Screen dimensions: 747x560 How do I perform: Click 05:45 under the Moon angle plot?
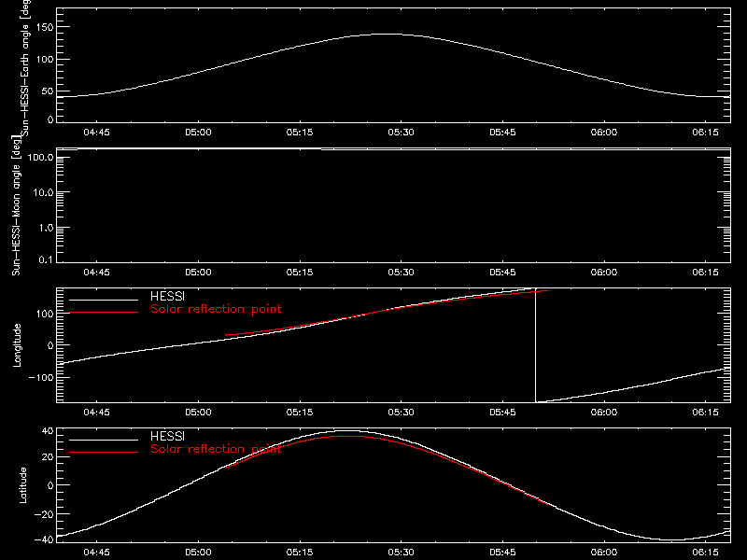pyautogui.click(x=502, y=273)
